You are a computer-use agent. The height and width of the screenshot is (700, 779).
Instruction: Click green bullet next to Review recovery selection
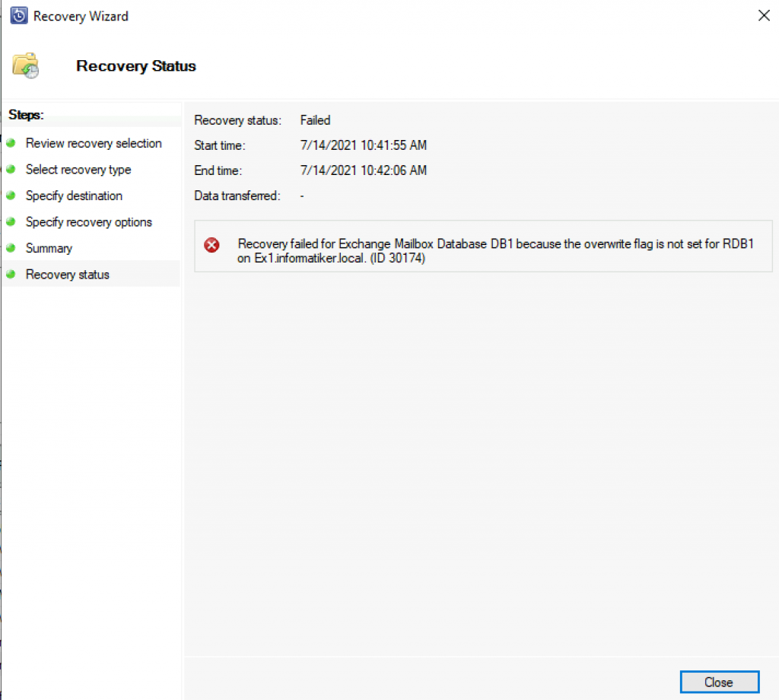tap(11, 143)
